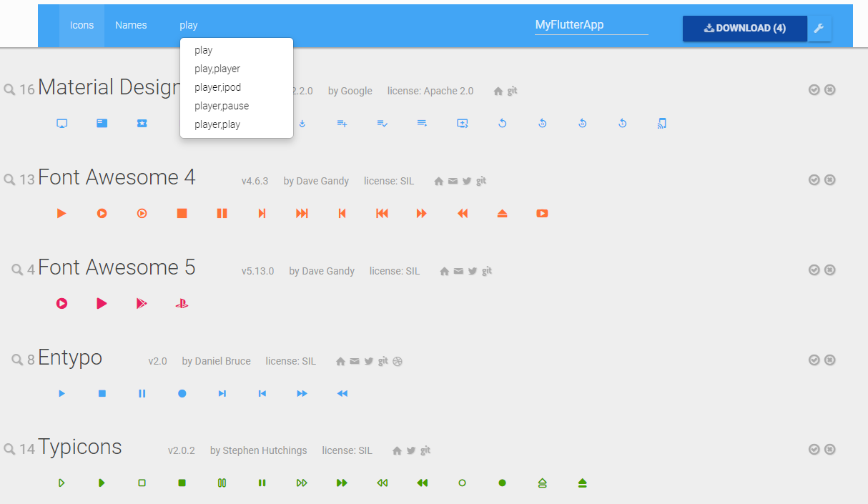Choose 'play,player' suggestion from search dropdown
Image resolution: width=868 pixels, height=504 pixels.
237,69
